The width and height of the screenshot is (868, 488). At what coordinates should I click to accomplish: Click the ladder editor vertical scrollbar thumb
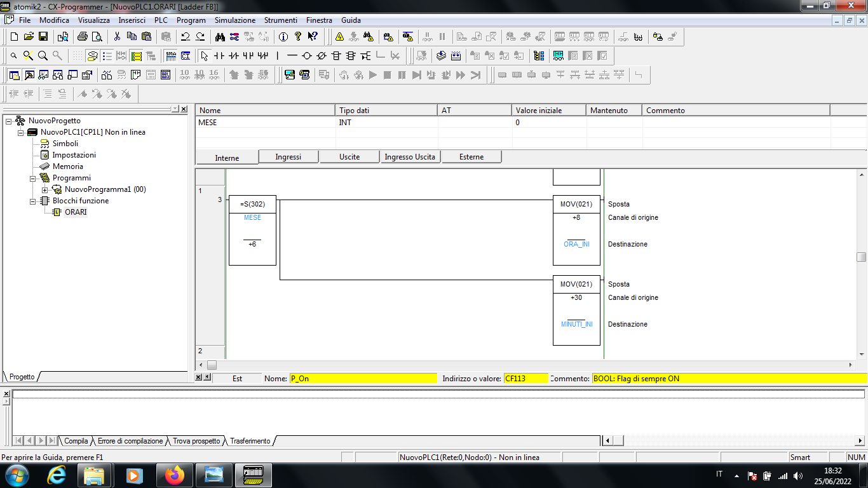(x=861, y=257)
